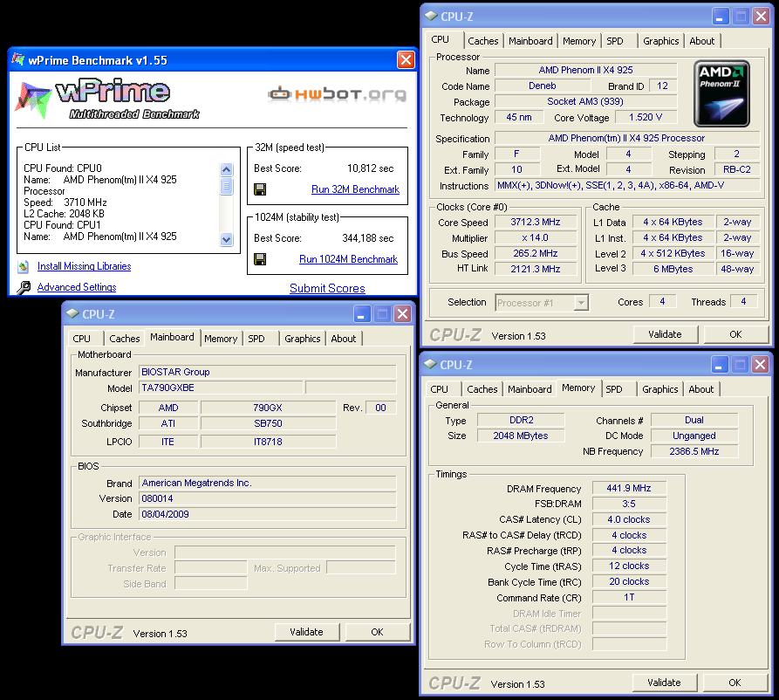Click Validate in the Memory CPU-Z window

click(x=664, y=683)
